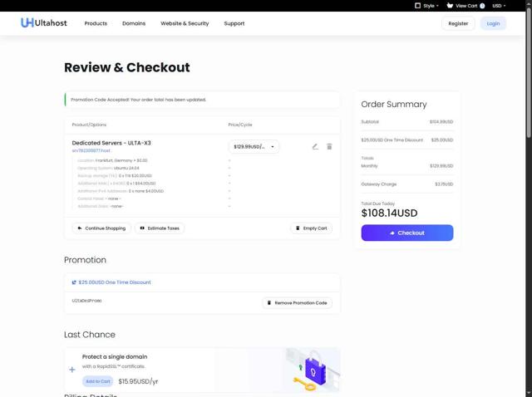This screenshot has height=397, width=532.
Task: Click the Operating System Ubuntu 24.04 line
Action: pyautogui.click(x=108, y=168)
